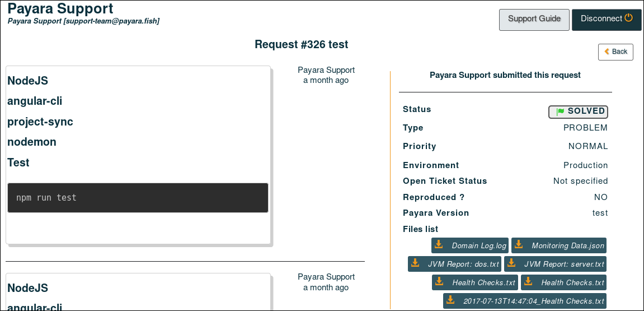Click the Payara Version label

click(436, 213)
